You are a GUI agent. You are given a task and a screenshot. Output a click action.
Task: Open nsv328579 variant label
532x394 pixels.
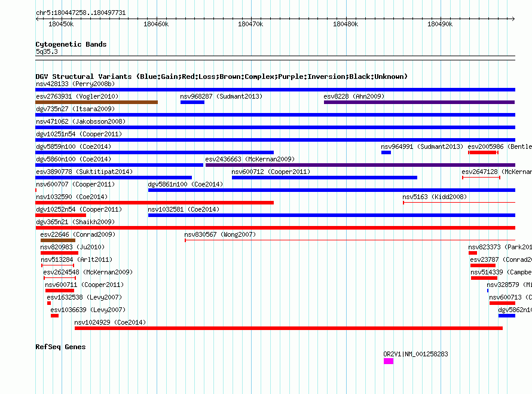(509, 285)
